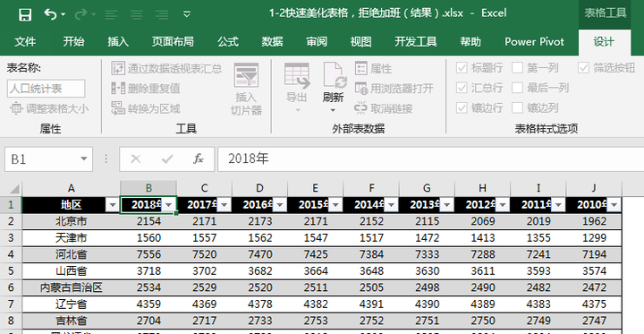
Task: Click 用浏览器打开 button
Action: [394, 88]
